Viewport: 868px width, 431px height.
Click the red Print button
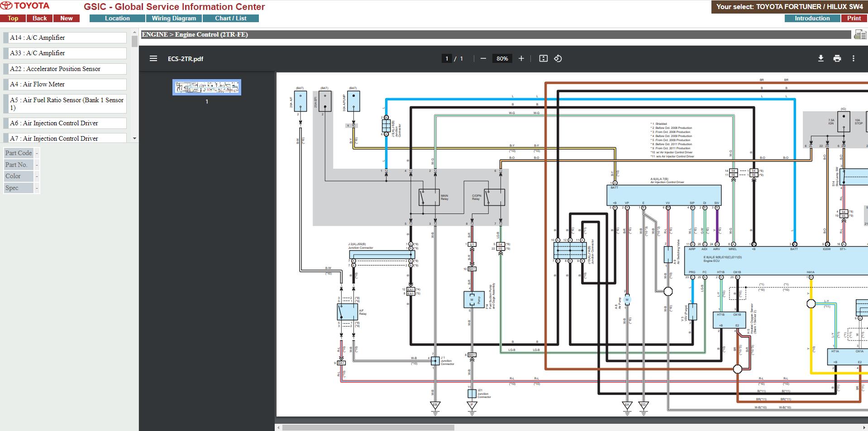(x=854, y=18)
